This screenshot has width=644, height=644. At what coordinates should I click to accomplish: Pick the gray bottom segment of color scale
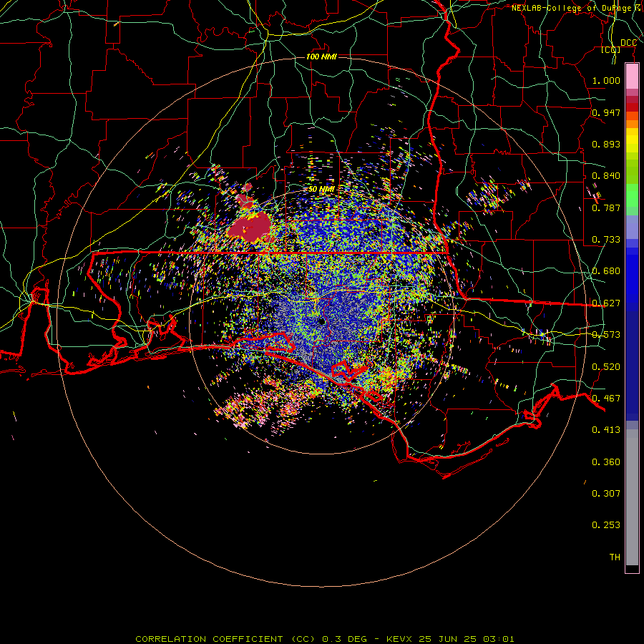click(632, 497)
